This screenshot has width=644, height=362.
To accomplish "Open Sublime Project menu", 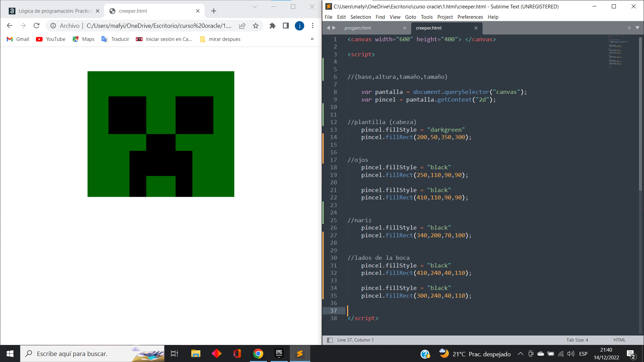I will [445, 17].
